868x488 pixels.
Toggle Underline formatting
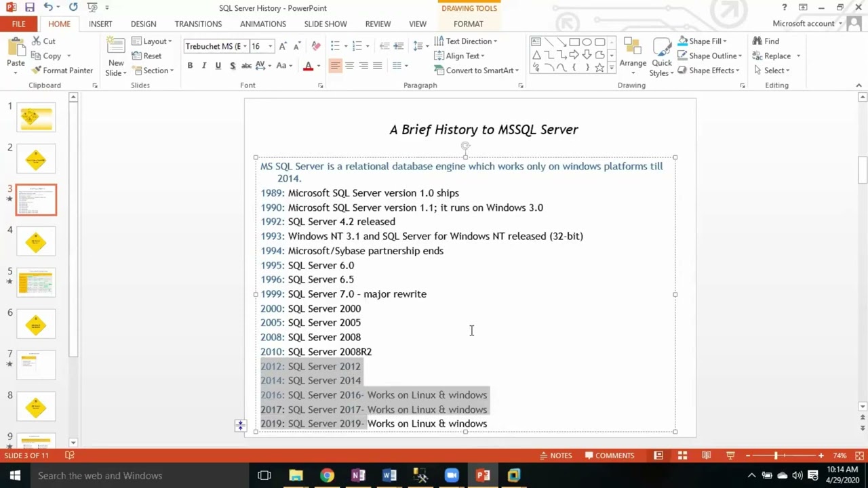pos(218,66)
